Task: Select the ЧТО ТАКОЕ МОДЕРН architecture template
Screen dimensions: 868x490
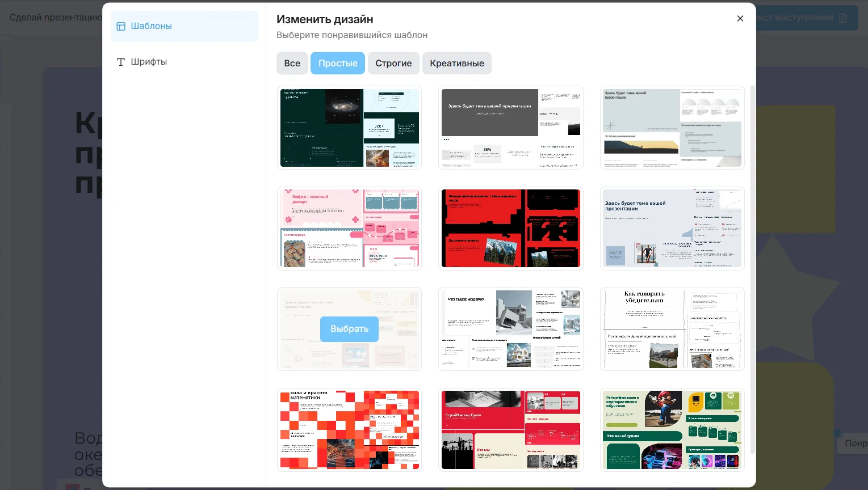Action: point(510,329)
